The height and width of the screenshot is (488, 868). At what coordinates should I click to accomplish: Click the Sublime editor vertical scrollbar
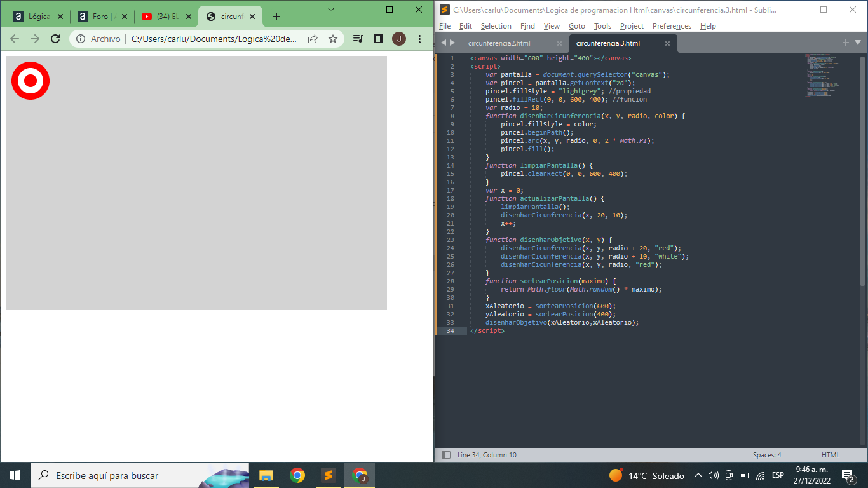tap(863, 172)
